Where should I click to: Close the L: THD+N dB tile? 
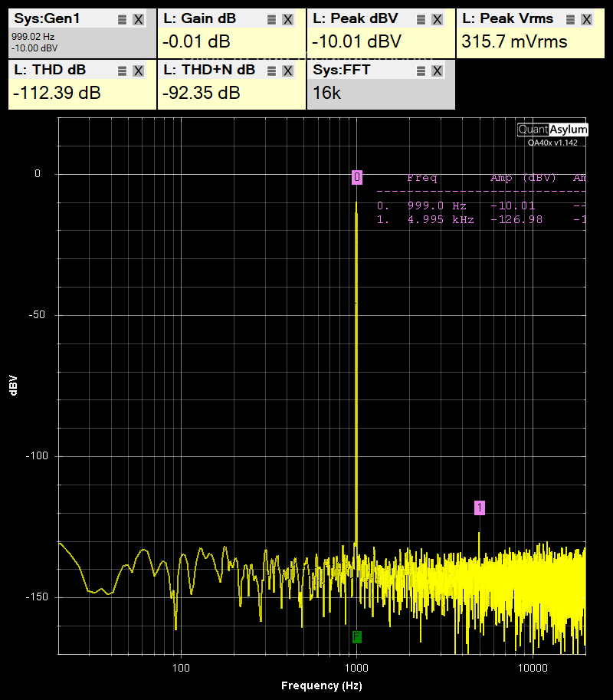pos(288,71)
